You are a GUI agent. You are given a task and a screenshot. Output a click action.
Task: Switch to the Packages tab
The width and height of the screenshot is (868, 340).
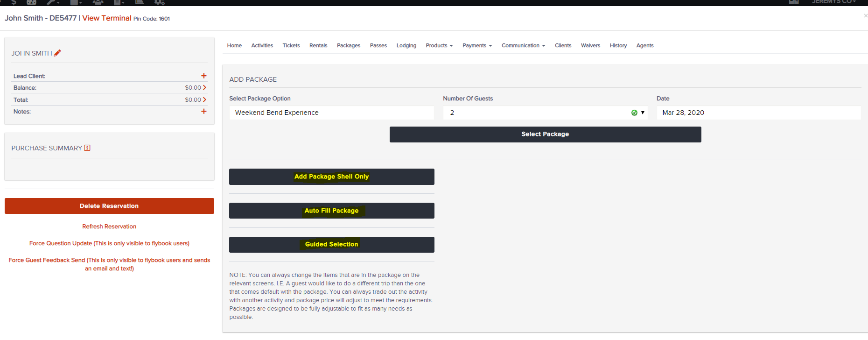point(349,45)
